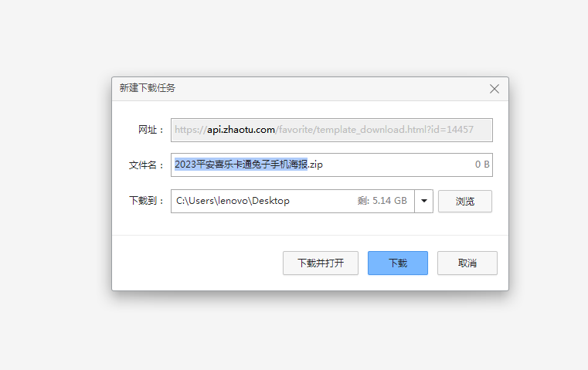The width and height of the screenshot is (588, 370).
Task: Click the highlighted filename text 2023平安喜乐卡通兔子手机海报
Action: (240, 165)
